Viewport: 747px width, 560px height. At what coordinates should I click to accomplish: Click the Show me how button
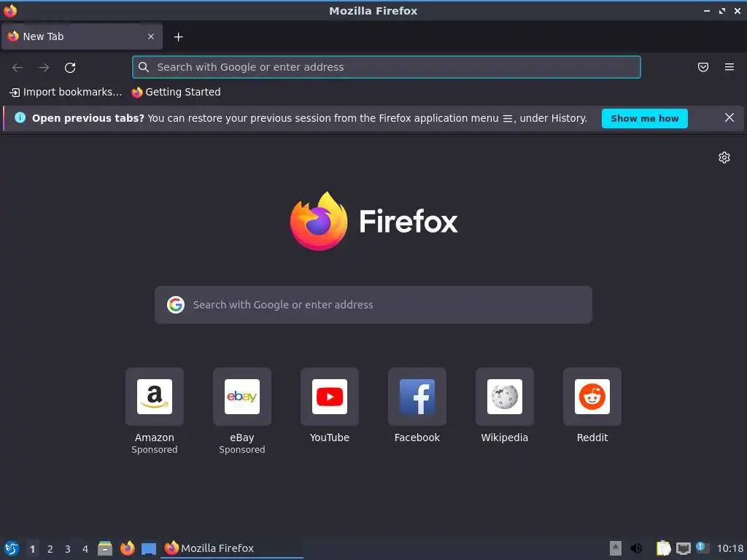click(x=645, y=118)
